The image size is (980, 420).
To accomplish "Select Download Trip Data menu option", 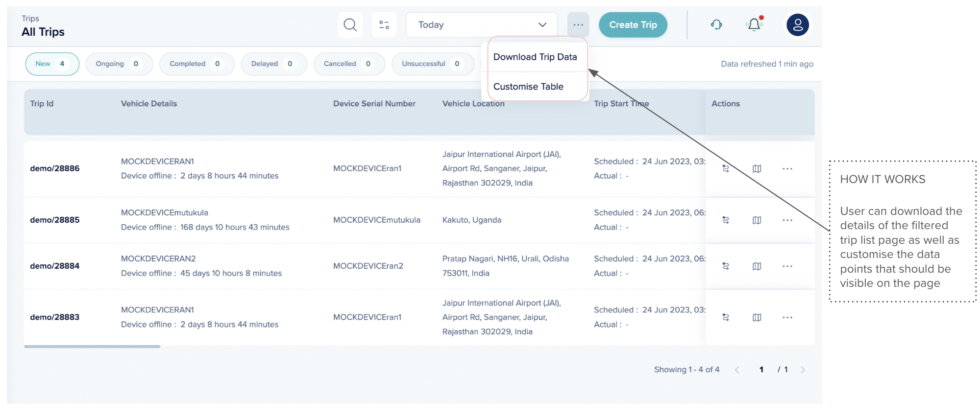I will (535, 57).
